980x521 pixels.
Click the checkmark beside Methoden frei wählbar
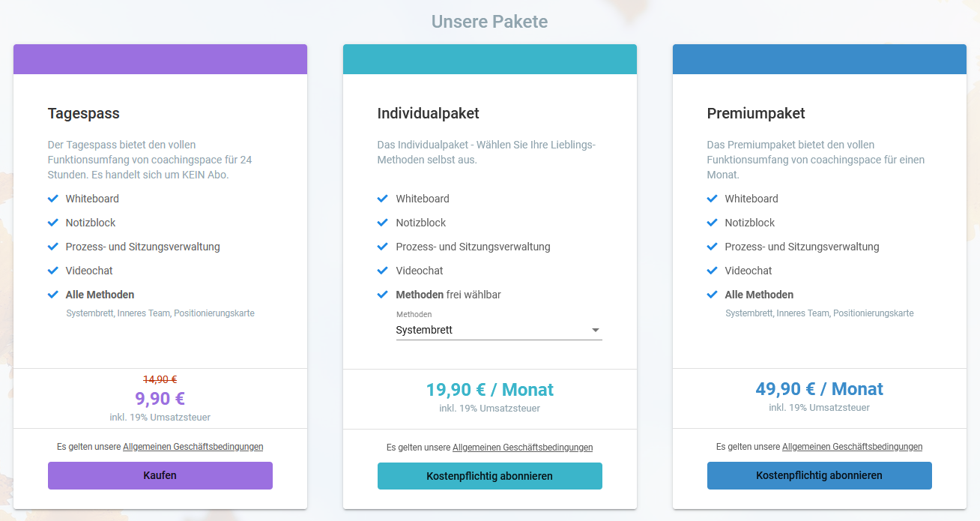coord(382,295)
